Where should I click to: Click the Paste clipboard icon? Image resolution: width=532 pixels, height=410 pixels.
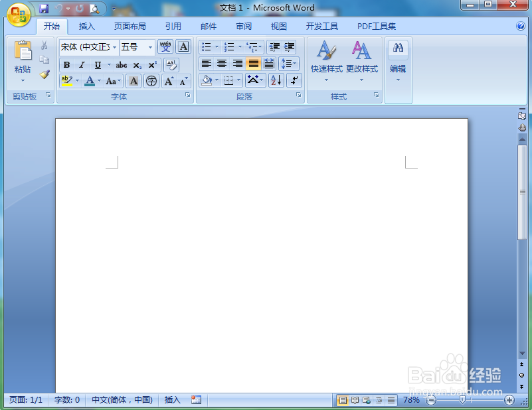click(23, 50)
